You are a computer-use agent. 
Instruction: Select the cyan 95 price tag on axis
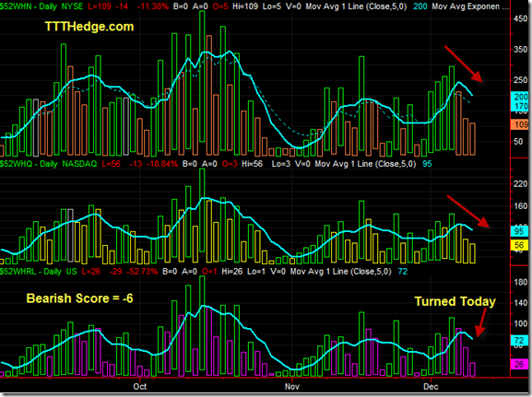519,231
